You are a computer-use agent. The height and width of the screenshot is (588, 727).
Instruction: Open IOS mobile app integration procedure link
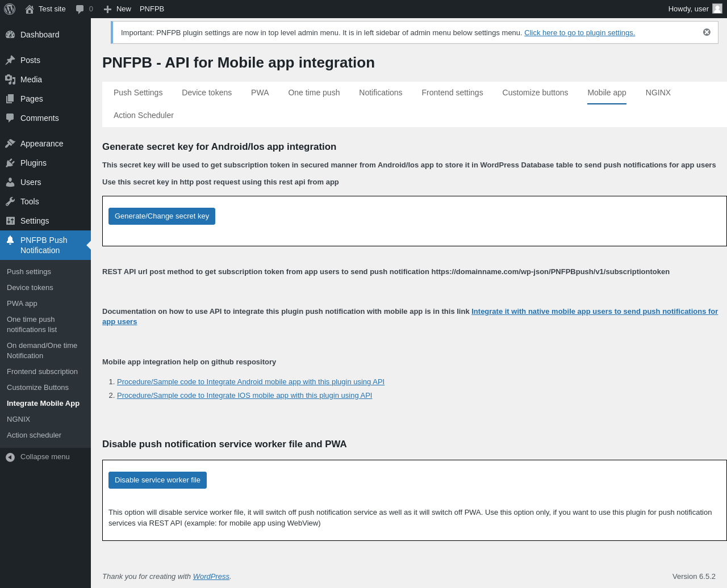pyautogui.click(x=244, y=396)
